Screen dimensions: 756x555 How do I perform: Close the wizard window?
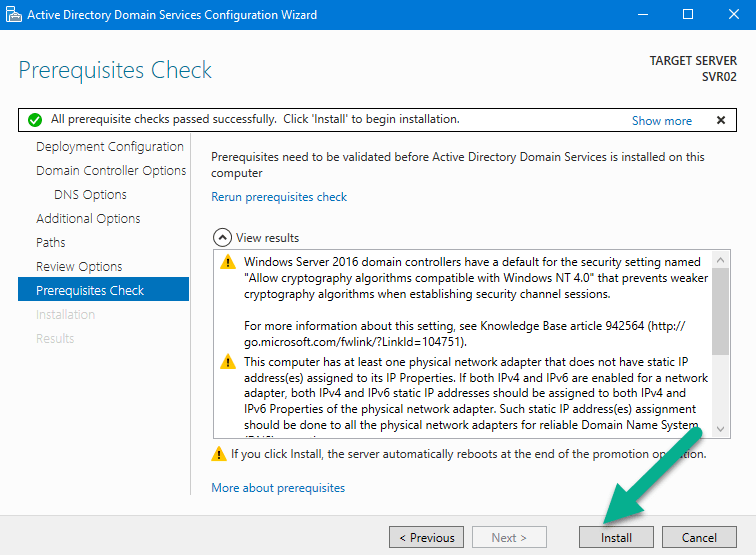click(x=733, y=14)
